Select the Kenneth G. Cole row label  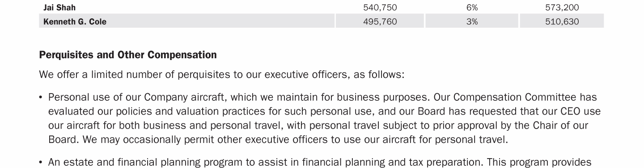[75, 22]
